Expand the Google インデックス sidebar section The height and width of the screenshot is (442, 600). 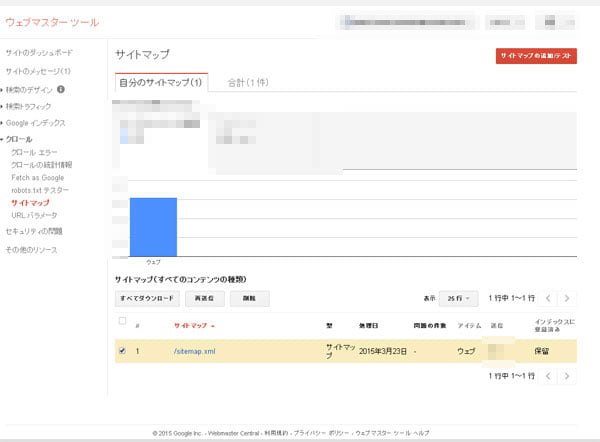point(36,122)
